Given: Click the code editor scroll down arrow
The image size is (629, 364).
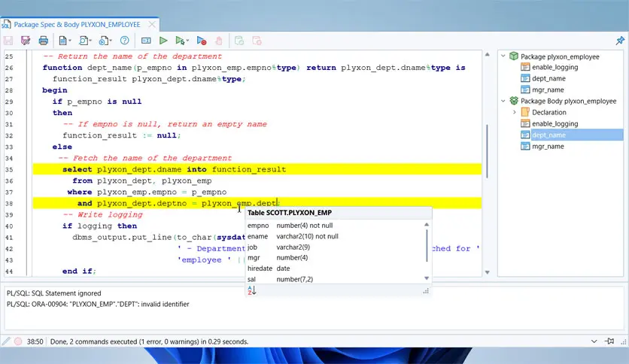Looking at the screenshot, I should tap(488, 272).
